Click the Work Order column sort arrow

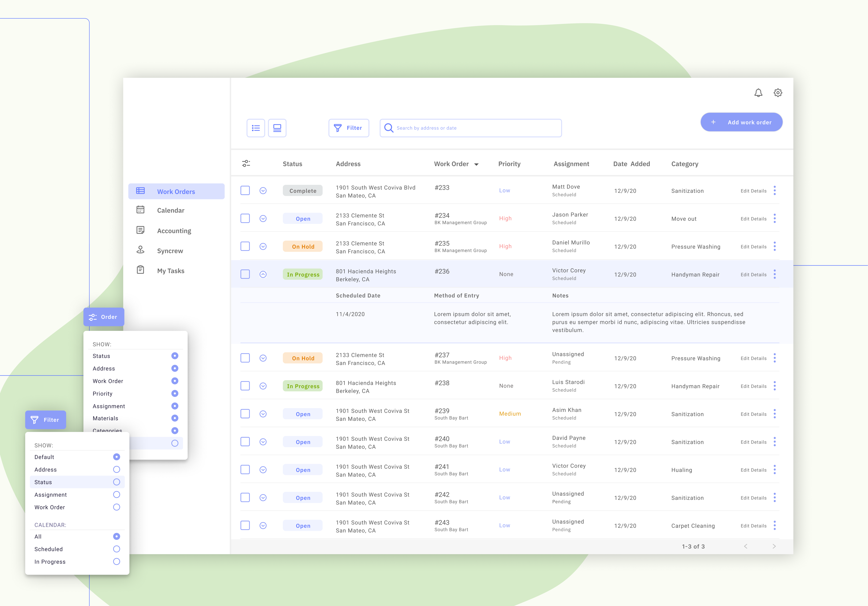(476, 164)
